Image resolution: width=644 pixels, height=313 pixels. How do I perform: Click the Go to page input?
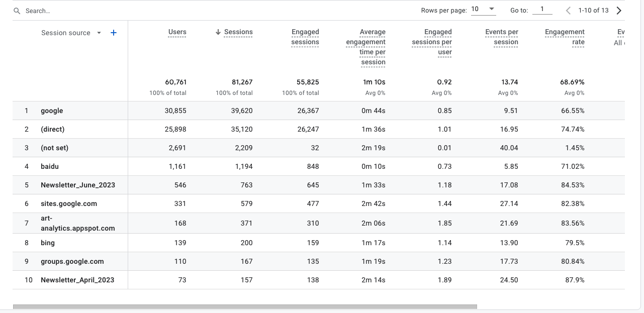(x=542, y=10)
